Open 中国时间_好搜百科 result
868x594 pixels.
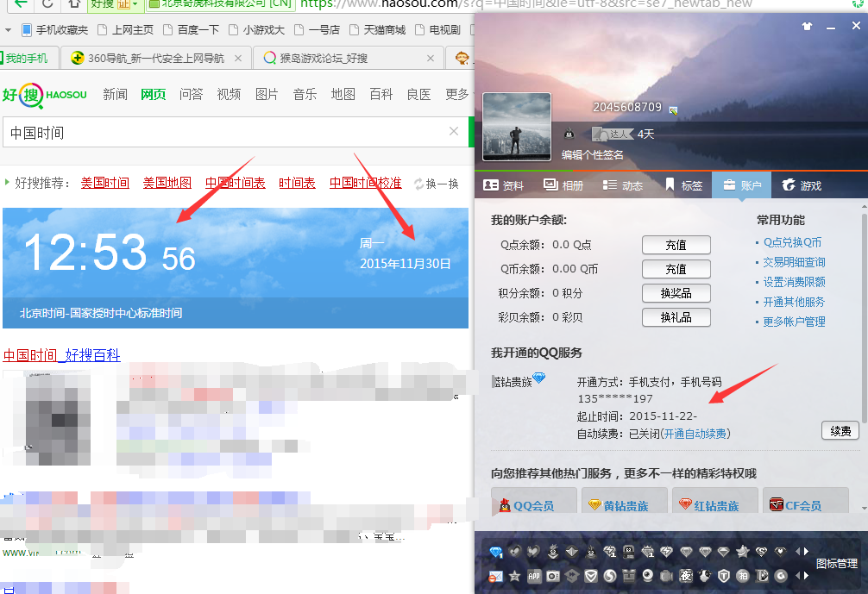61,355
